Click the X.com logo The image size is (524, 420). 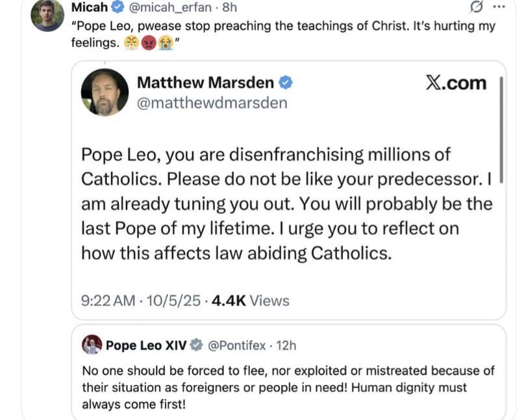456,82
